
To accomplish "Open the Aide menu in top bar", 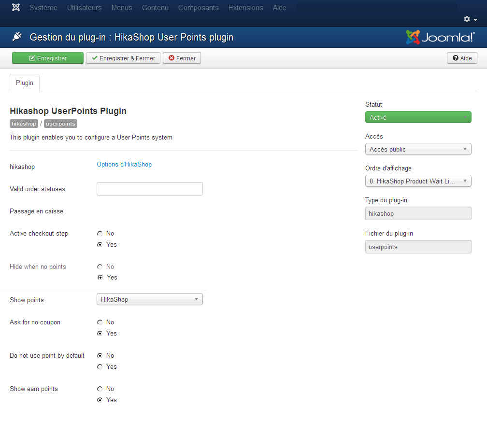I will tap(280, 8).
